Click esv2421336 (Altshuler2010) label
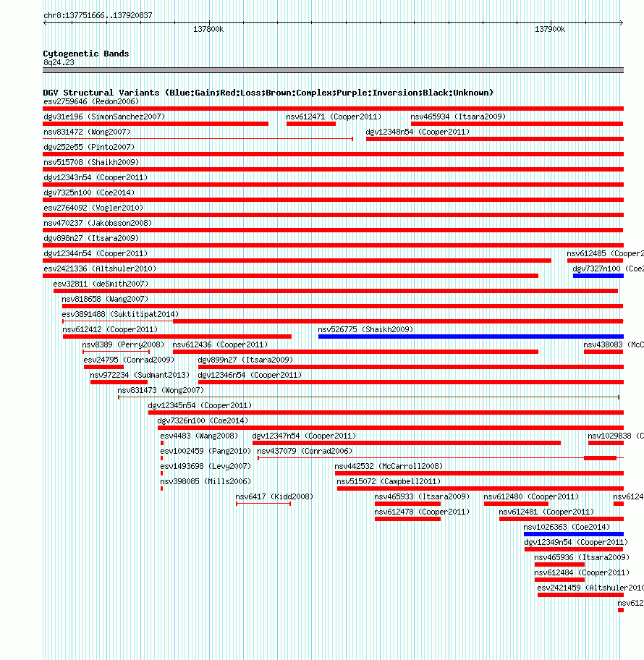Screen dimensions: 644x660 (x=100, y=268)
